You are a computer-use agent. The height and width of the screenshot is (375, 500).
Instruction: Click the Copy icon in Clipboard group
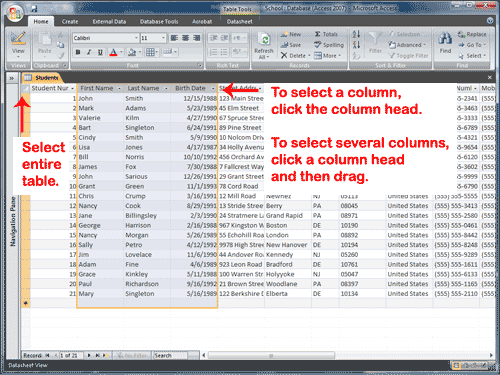pos(60,45)
